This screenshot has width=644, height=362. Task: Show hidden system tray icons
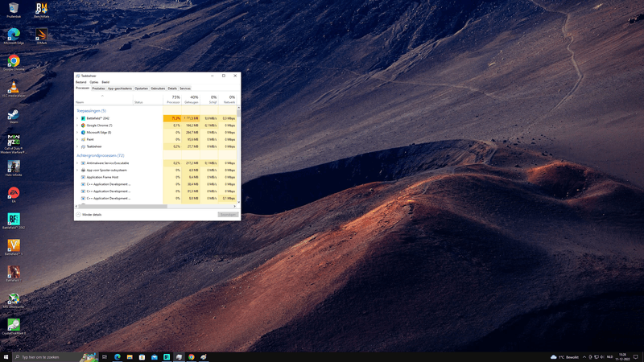584,357
